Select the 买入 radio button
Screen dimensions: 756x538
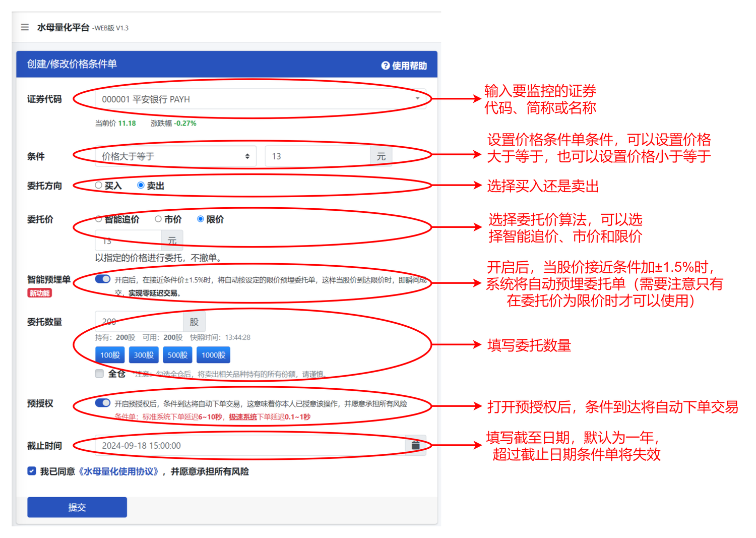[x=99, y=186]
